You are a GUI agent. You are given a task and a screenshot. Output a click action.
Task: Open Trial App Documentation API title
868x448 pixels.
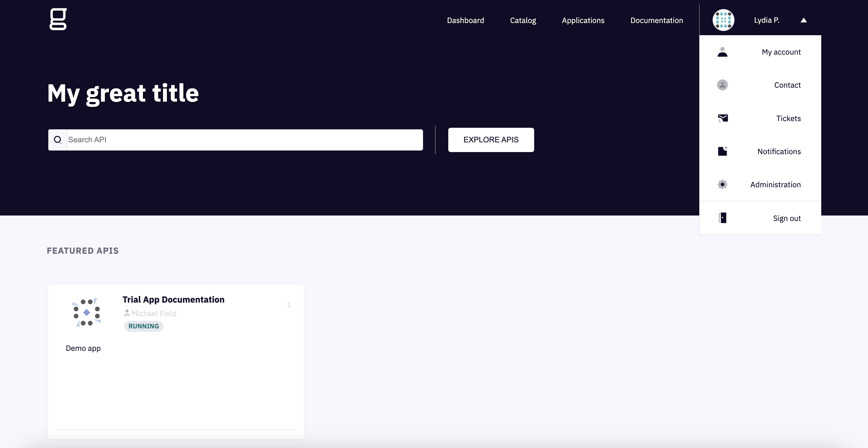(173, 300)
